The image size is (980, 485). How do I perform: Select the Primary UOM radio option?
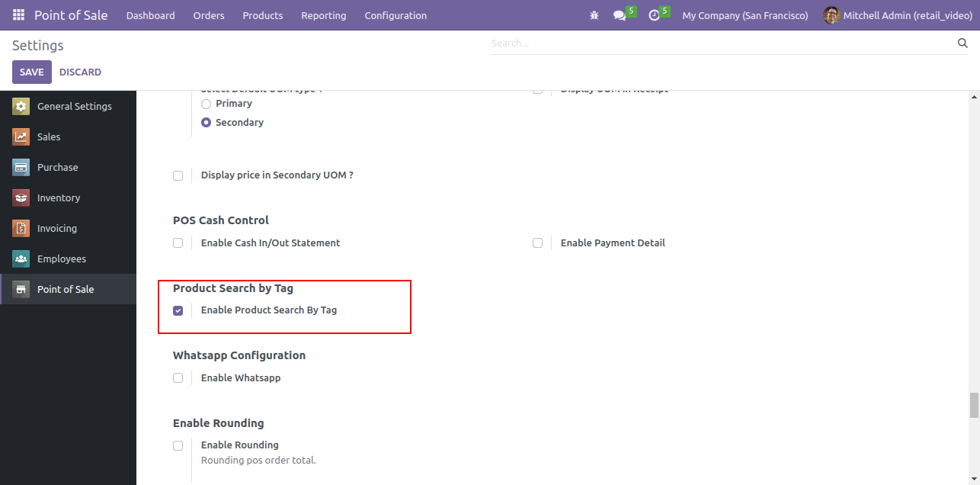click(206, 104)
